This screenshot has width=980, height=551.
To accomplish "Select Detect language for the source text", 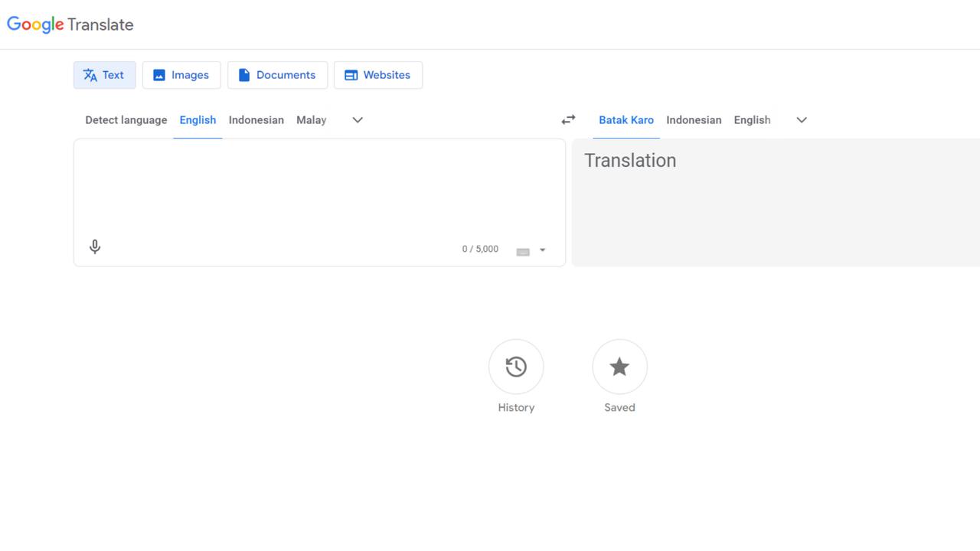I will point(126,120).
